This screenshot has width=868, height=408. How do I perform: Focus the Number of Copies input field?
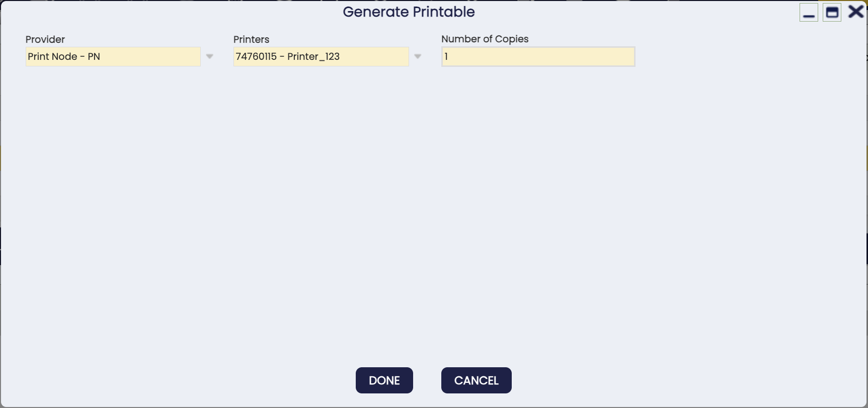click(538, 56)
